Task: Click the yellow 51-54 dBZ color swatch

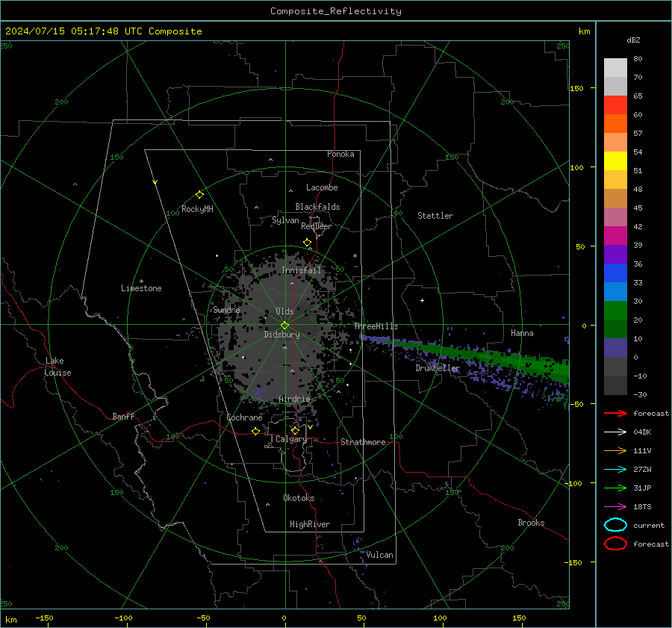Action: tap(615, 161)
